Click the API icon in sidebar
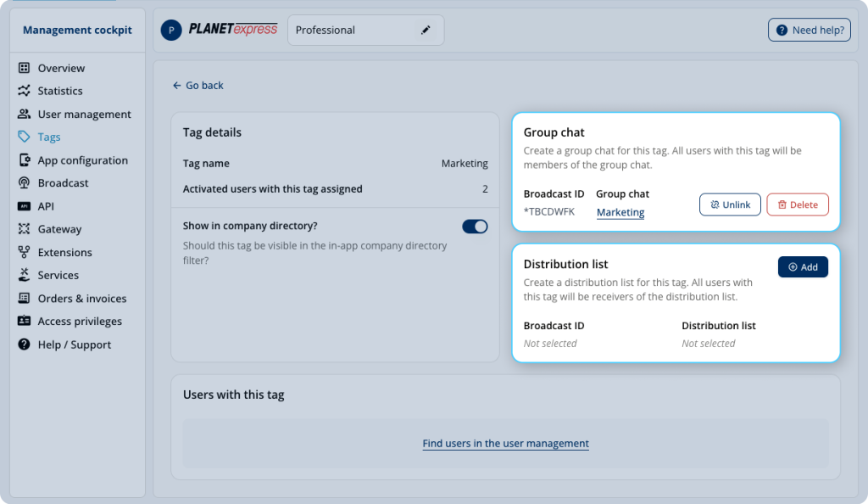This screenshot has height=504, width=868. pyautogui.click(x=24, y=206)
